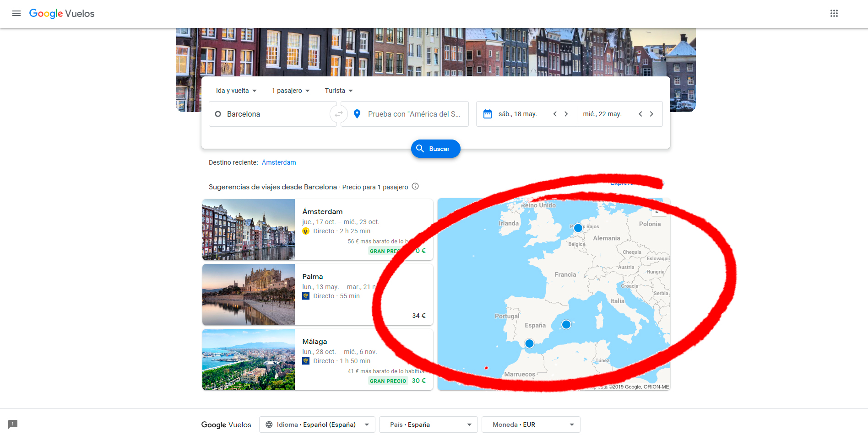Viewport: 868px width, 435px height.
Task: Open the País España dropdown
Action: point(429,424)
